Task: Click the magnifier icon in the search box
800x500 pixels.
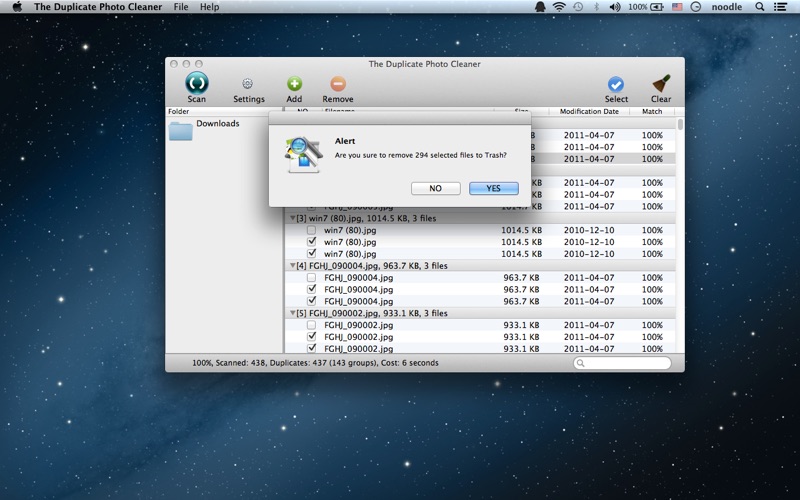Action: (580, 363)
